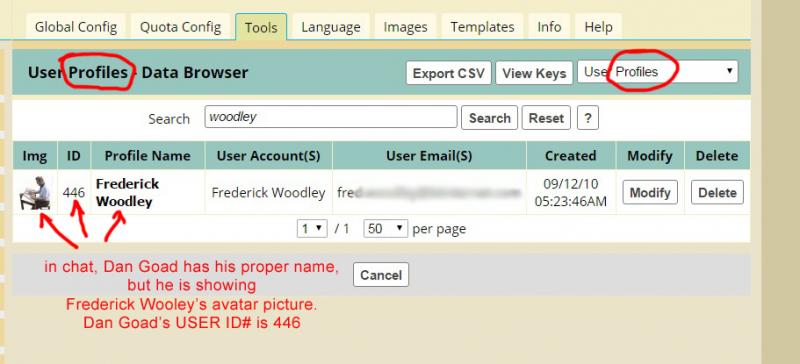This screenshot has width=800, height=364.
Task: Reset the search filter
Action: tap(546, 118)
